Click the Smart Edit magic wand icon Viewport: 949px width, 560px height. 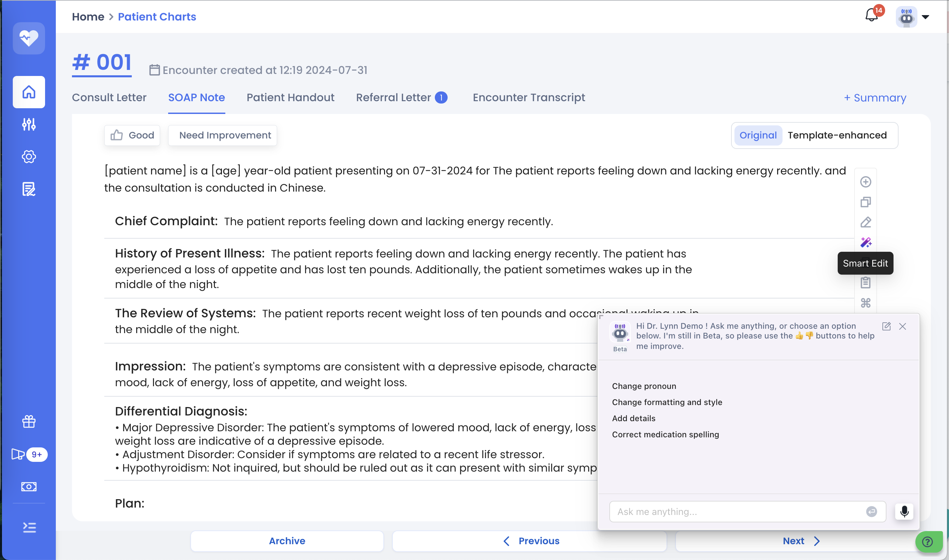click(865, 242)
